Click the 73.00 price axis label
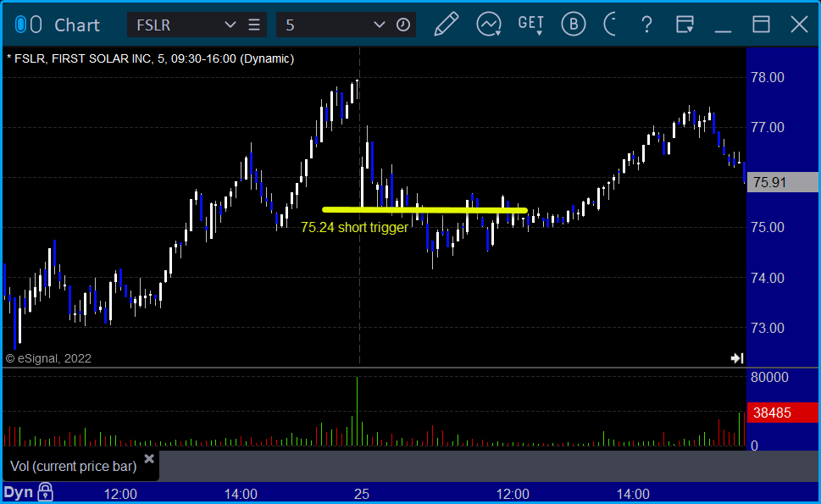The image size is (821, 504). pyautogui.click(x=768, y=328)
